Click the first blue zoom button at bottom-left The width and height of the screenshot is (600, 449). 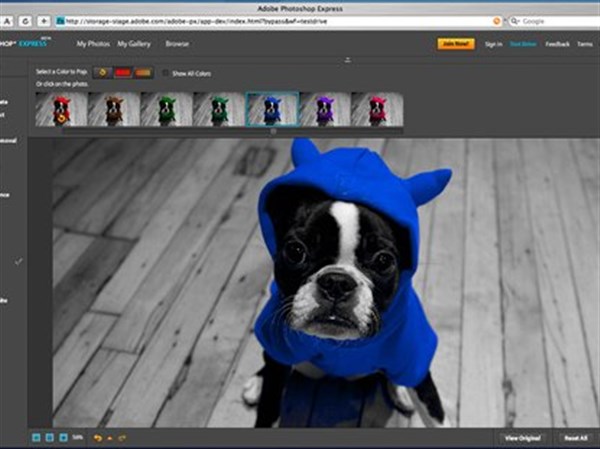tap(35, 438)
